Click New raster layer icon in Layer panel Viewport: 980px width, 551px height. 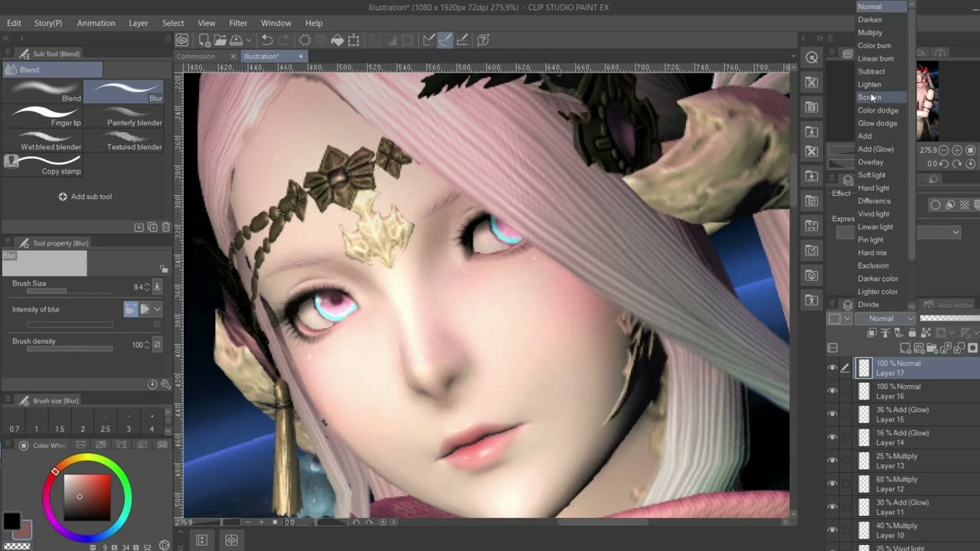point(906,348)
